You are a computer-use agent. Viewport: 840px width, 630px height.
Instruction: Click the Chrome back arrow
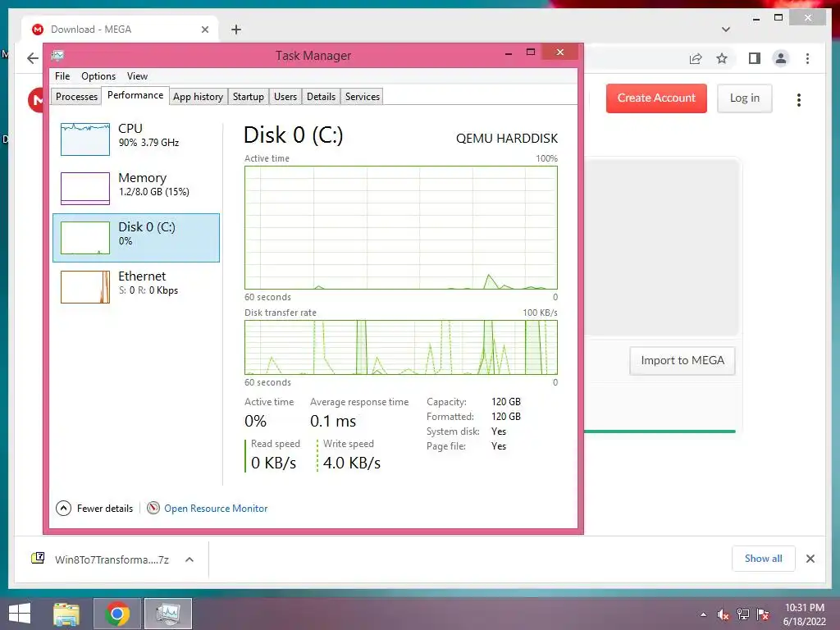point(33,58)
